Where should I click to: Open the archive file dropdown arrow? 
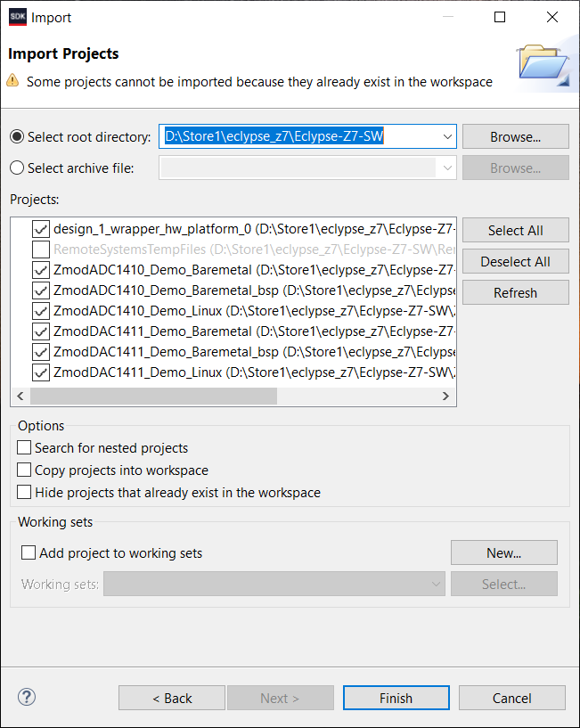tap(447, 168)
